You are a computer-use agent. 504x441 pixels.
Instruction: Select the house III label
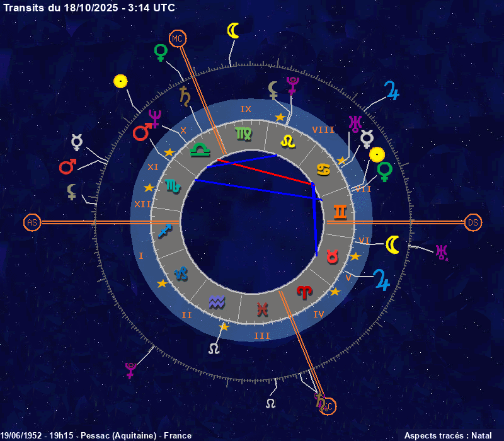tap(261, 336)
